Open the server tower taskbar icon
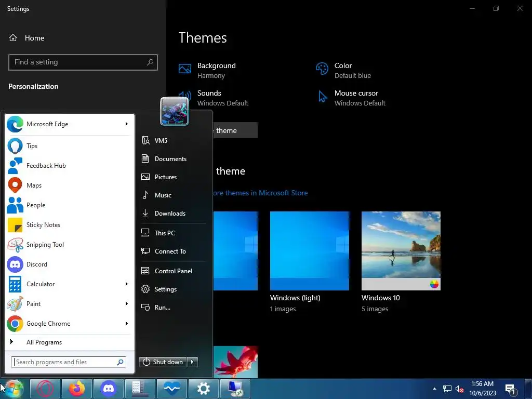This screenshot has height=399, width=532. (x=140, y=389)
